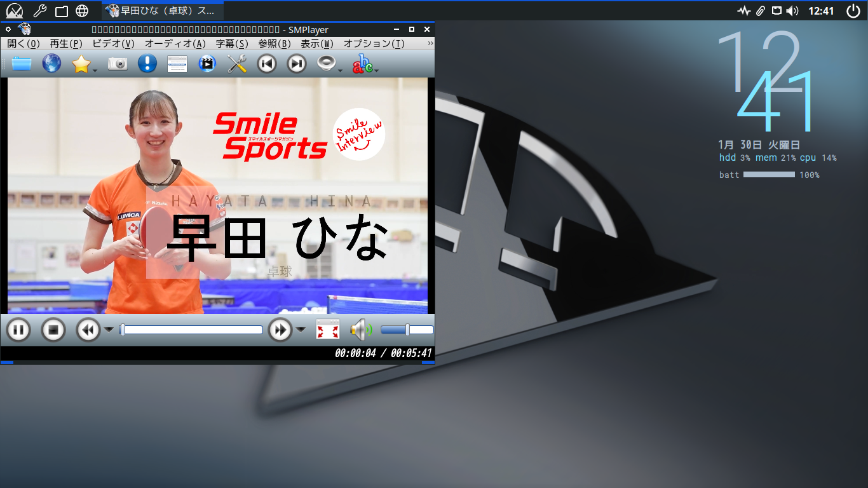Toggle fullscreen with the red arrows icon
The height and width of the screenshot is (488, 868).
point(328,330)
